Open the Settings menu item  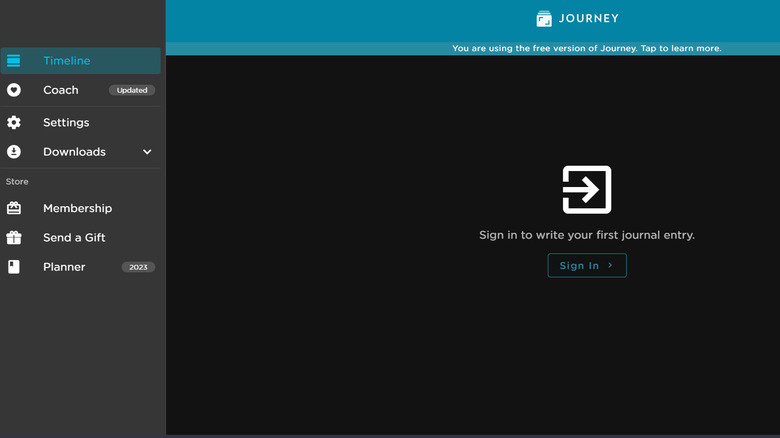tap(81, 122)
